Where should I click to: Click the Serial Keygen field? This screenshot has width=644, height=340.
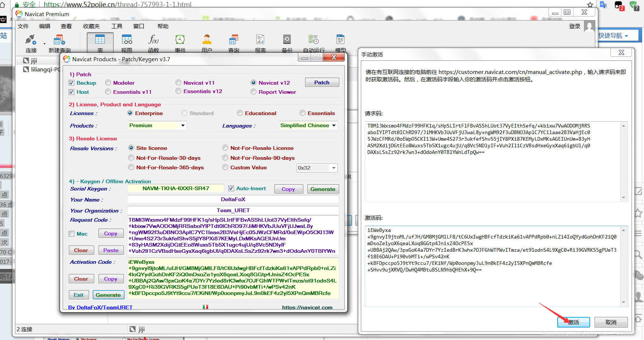pos(176,188)
